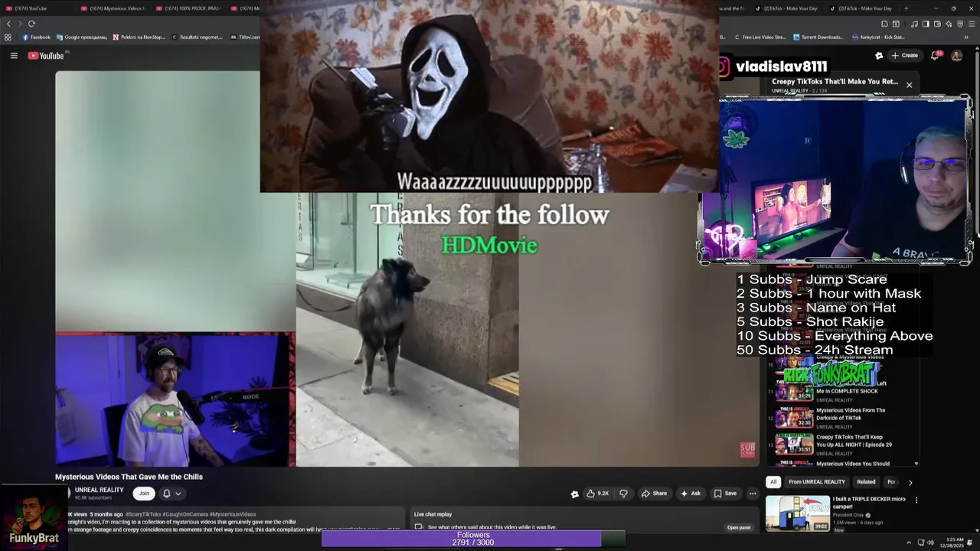The height and width of the screenshot is (551, 980).
Task: Open the Mysterious Videos That Gave Me the Chills title
Action: 129,477
